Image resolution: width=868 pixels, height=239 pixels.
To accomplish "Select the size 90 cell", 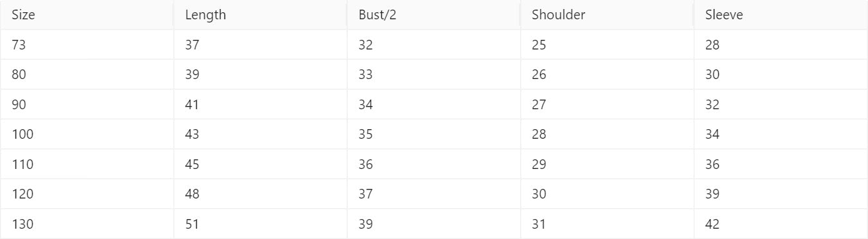I will point(87,105).
